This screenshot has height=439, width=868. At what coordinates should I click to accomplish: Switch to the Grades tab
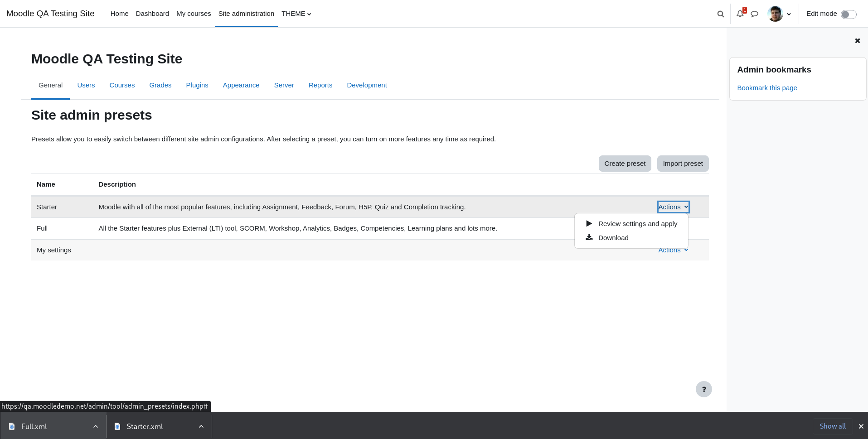160,85
